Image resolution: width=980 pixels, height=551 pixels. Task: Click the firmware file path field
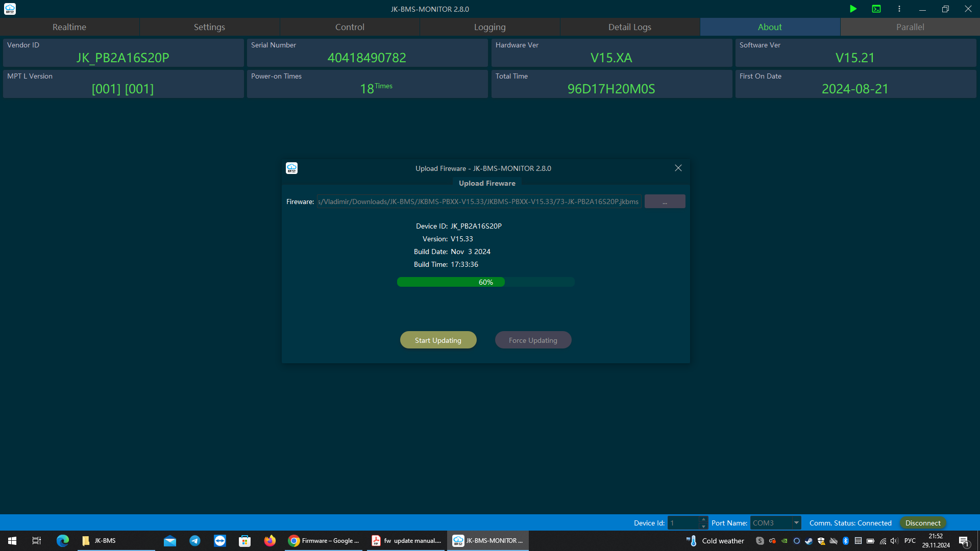pyautogui.click(x=479, y=202)
